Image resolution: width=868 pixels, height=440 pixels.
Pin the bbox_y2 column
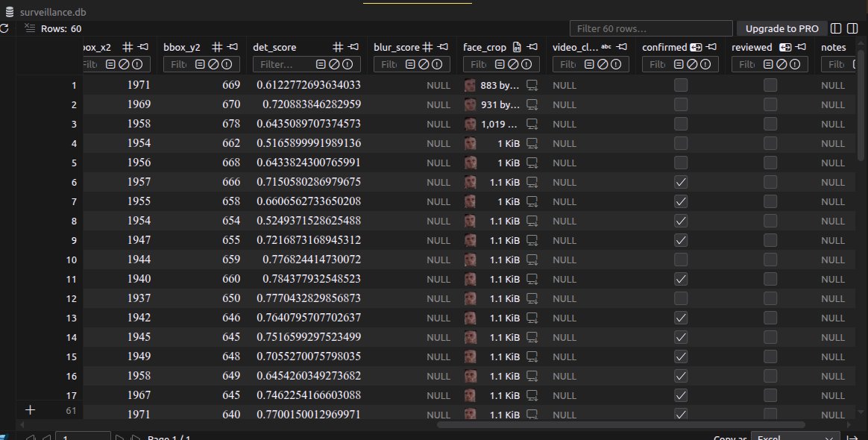[233, 47]
